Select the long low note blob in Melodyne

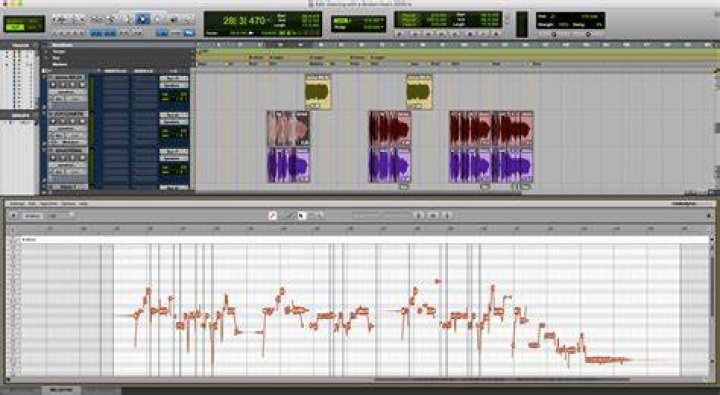pyautogui.click(x=608, y=360)
